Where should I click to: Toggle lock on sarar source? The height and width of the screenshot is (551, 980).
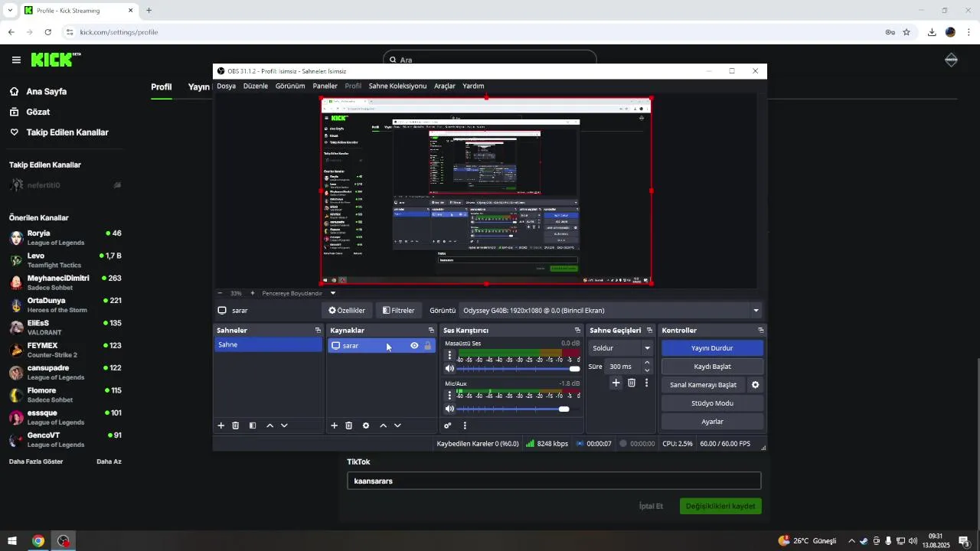(x=428, y=346)
